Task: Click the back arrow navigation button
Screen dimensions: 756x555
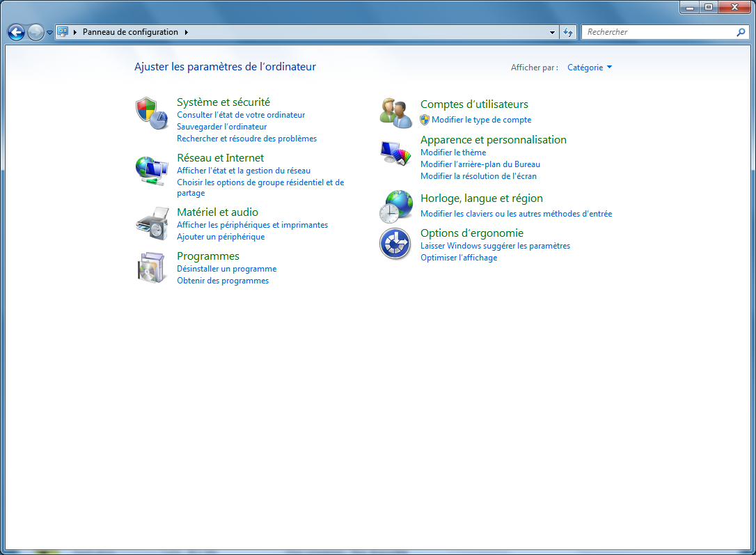Action: pos(17,32)
